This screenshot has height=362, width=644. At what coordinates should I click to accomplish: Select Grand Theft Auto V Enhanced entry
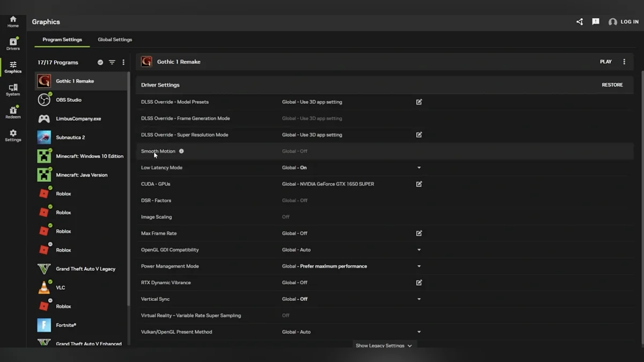[x=80, y=343]
